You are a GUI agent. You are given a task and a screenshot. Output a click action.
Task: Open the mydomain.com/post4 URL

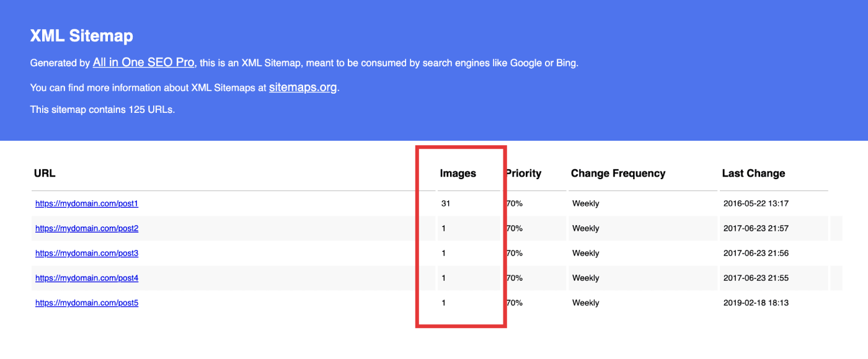[x=87, y=278]
